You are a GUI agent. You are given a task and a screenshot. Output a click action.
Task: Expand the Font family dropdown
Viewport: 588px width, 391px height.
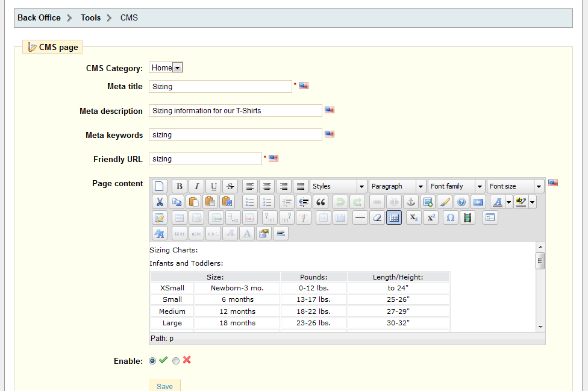[x=455, y=186]
